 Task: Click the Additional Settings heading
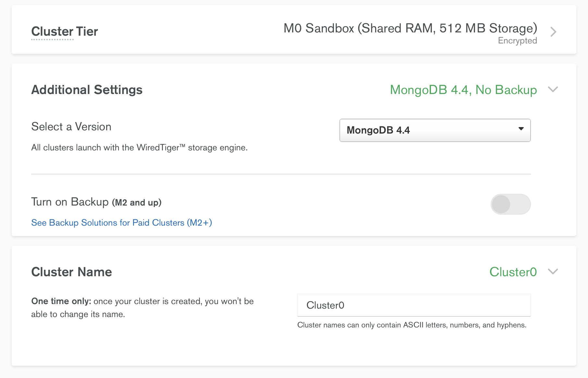coord(87,90)
